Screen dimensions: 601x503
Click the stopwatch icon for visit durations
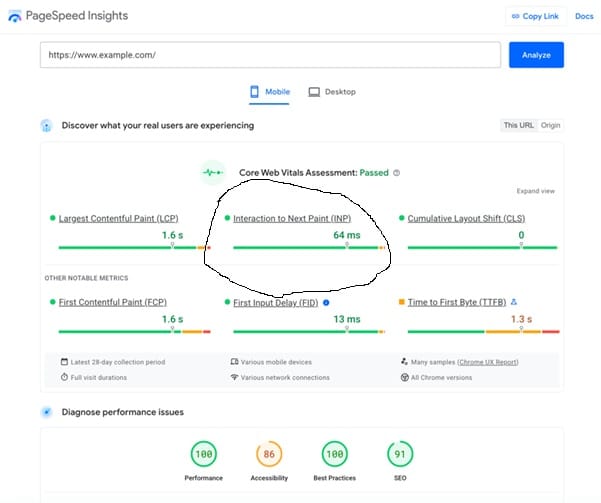coord(64,377)
